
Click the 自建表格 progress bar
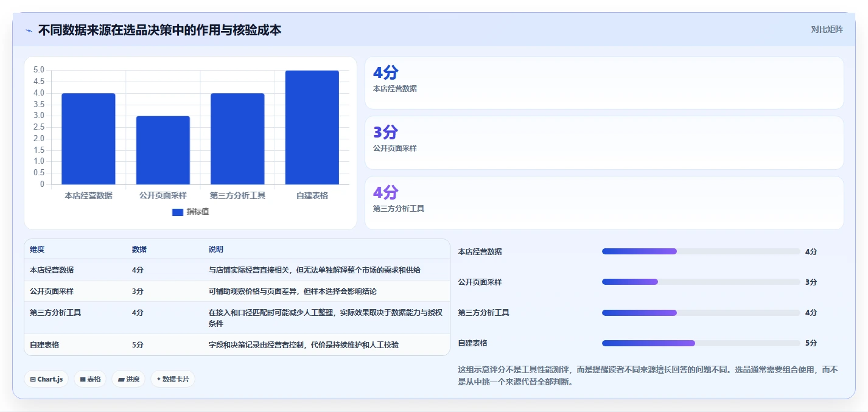(x=701, y=343)
